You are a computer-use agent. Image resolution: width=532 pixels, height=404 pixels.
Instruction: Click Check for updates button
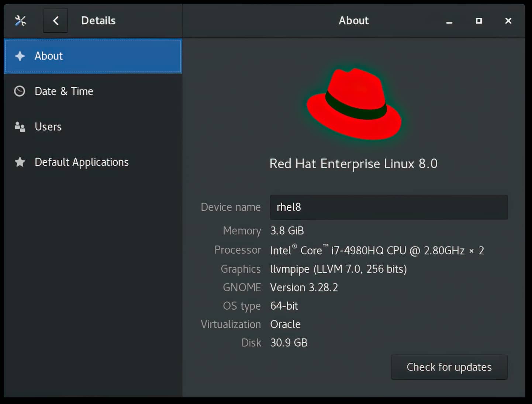click(x=449, y=367)
